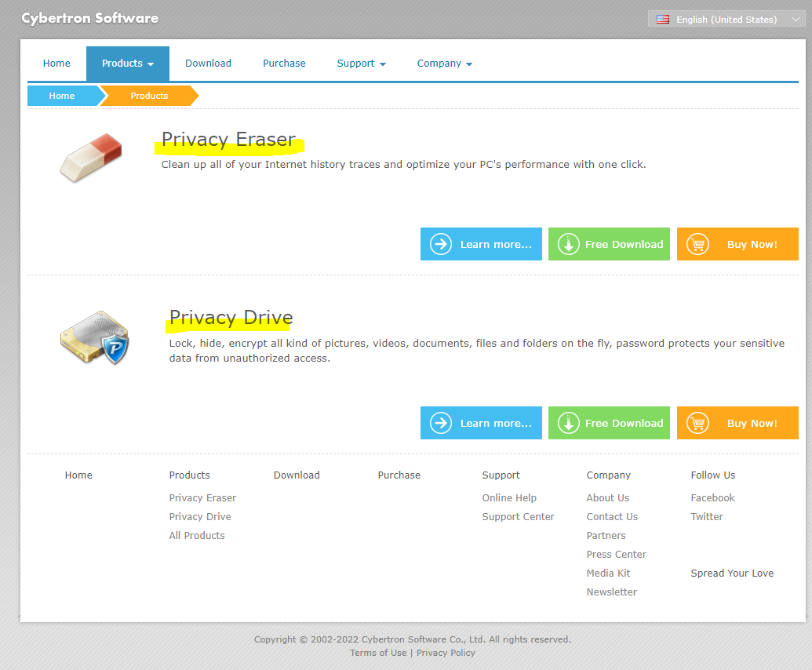Screen dimensions: 812x670
Task: Expand the Products menu arrow
Action: coord(151,64)
